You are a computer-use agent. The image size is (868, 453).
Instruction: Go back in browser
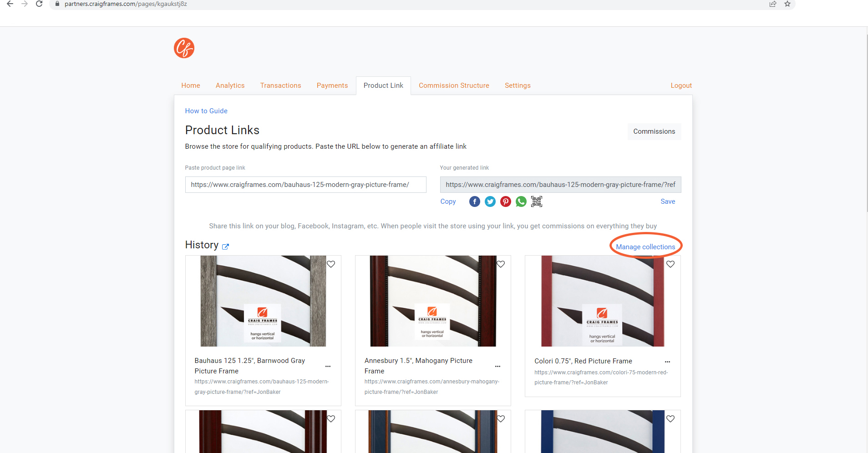(x=10, y=4)
